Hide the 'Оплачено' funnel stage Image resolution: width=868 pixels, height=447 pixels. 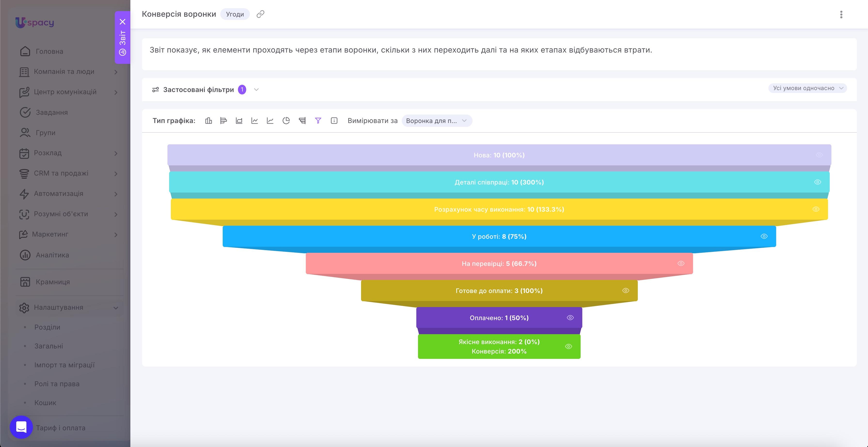(570, 318)
